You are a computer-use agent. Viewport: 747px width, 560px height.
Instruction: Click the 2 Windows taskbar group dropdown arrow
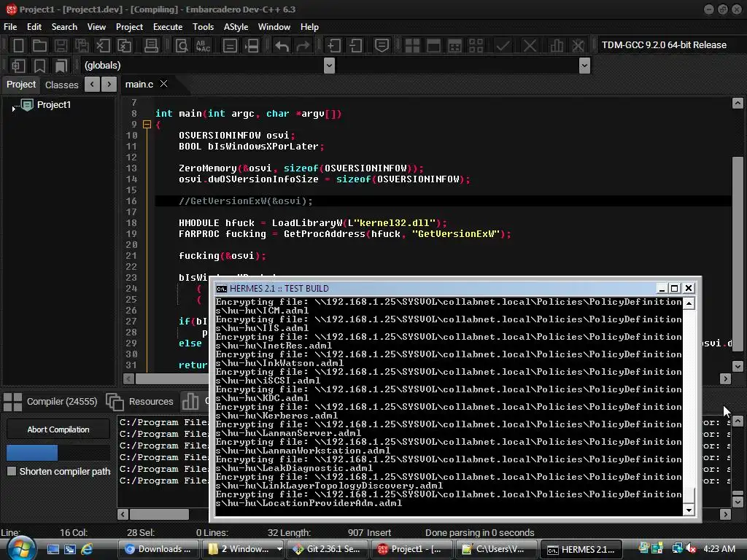pyautogui.click(x=279, y=548)
